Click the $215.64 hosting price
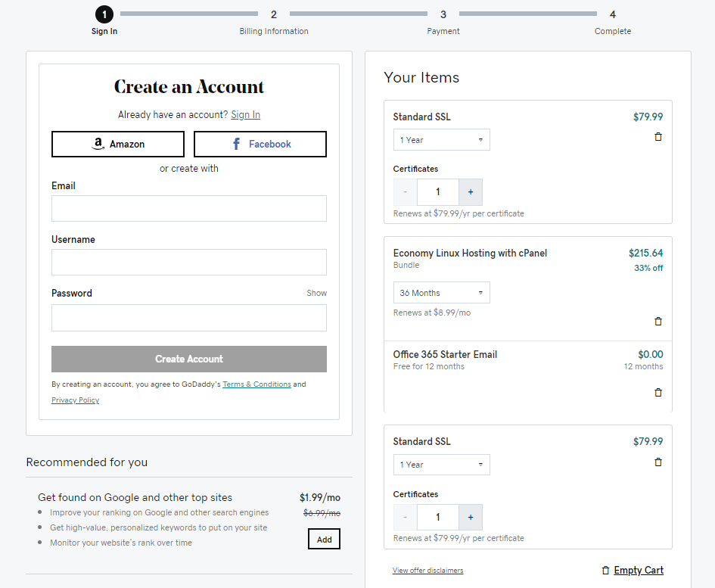Image resolution: width=715 pixels, height=588 pixels. tap(645, 254)
